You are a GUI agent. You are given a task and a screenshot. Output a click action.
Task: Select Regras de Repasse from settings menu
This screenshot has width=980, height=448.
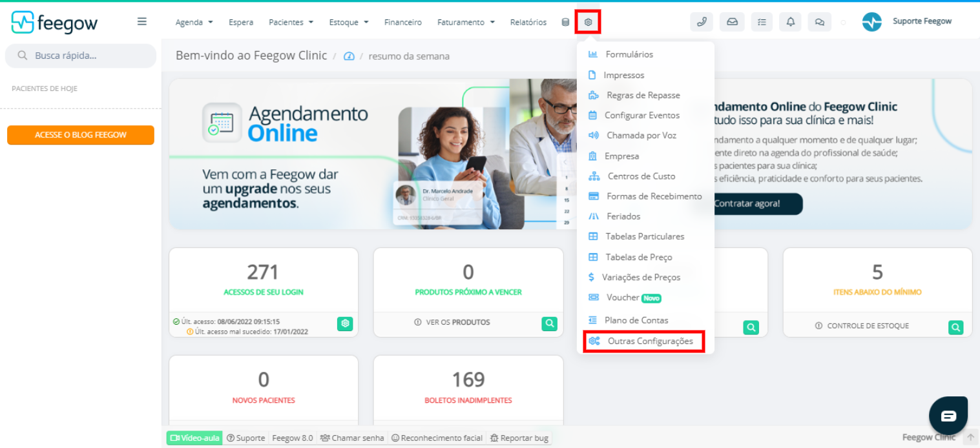pyautogui.click(x=645, y=95)
